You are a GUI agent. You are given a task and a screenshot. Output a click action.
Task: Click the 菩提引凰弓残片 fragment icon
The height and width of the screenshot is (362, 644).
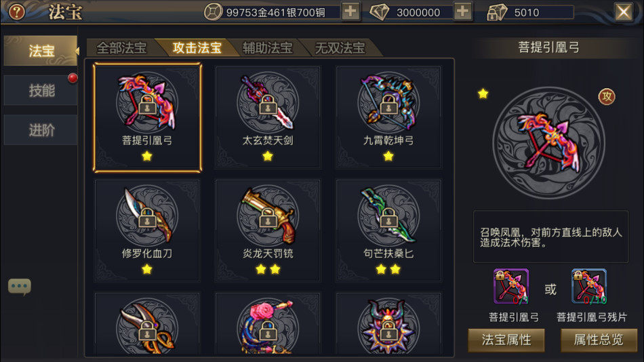589,286
